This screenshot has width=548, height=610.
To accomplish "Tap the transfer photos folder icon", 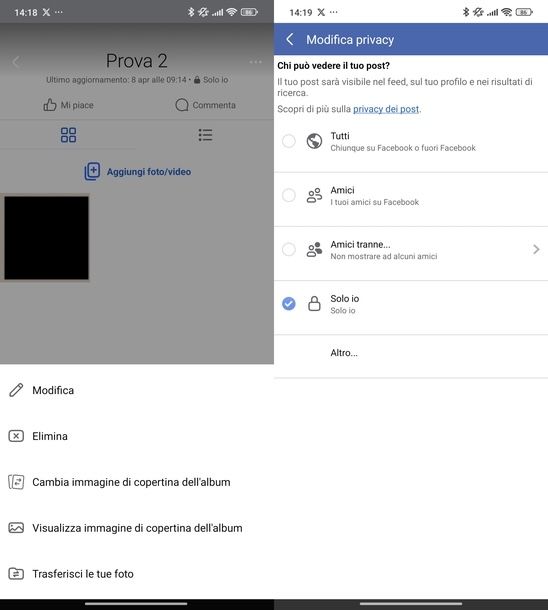I will (16, 574).
